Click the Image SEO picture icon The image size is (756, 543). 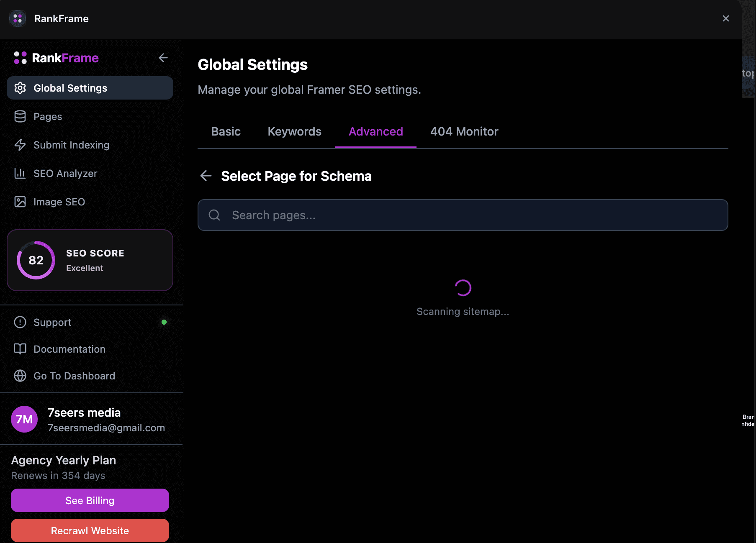20,202
